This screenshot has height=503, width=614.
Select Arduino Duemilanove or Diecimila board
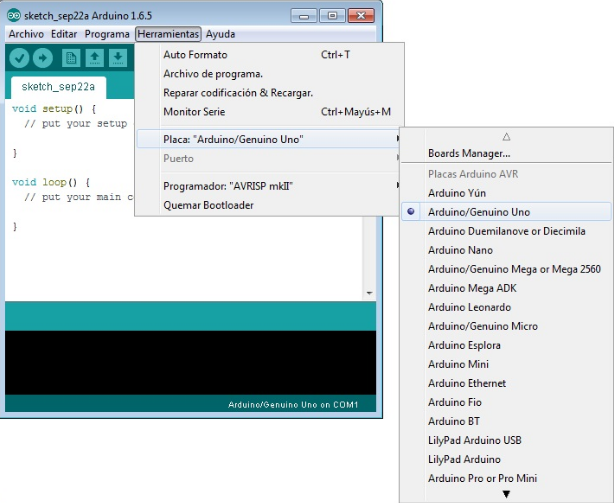(x=506, y=231)
